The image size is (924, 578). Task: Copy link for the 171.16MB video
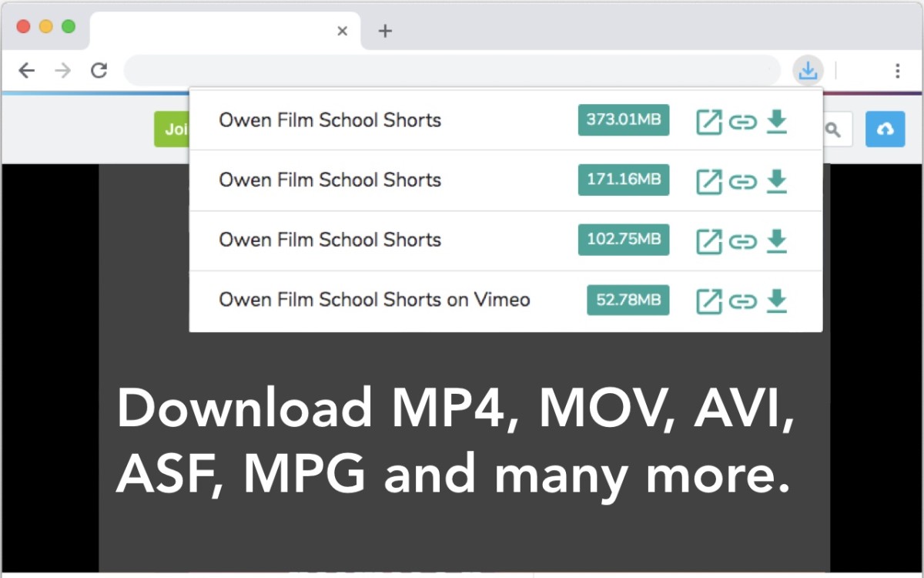click(742, 182)
